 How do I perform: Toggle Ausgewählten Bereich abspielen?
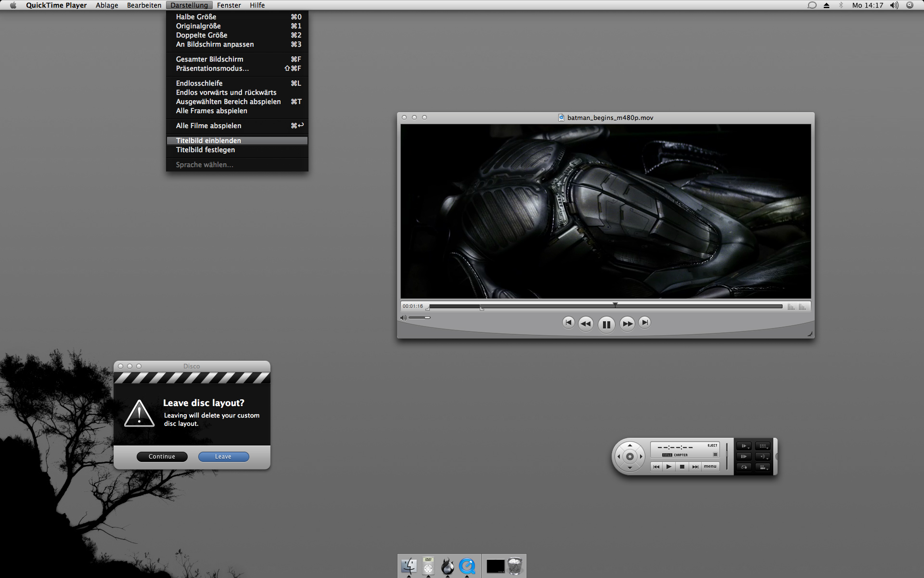(x=237, y=102)
